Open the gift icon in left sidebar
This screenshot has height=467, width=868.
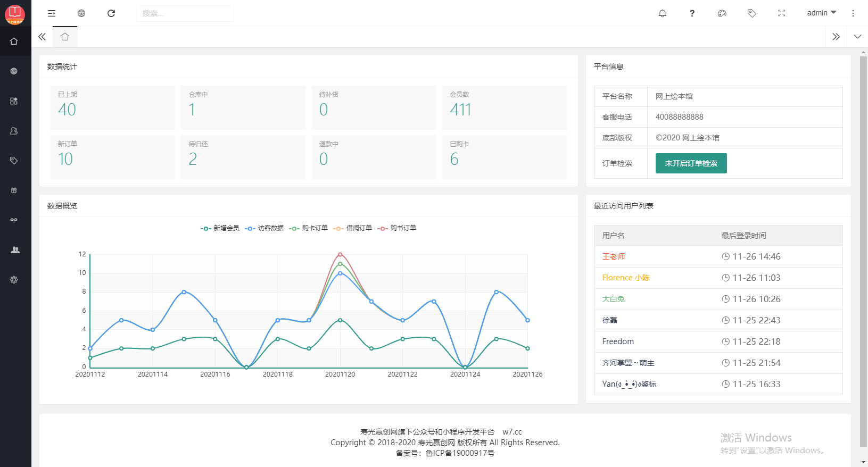pyautogui.click(x=14, y=190)
